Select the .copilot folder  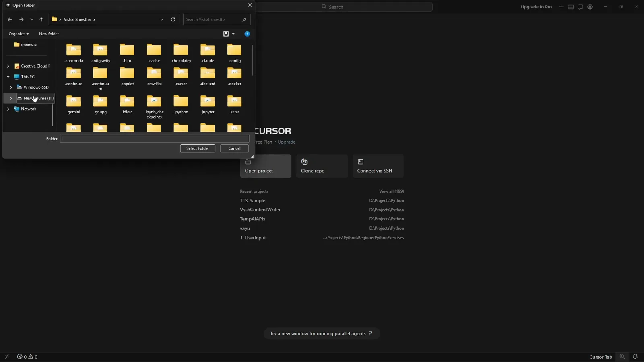click(127, 76)
